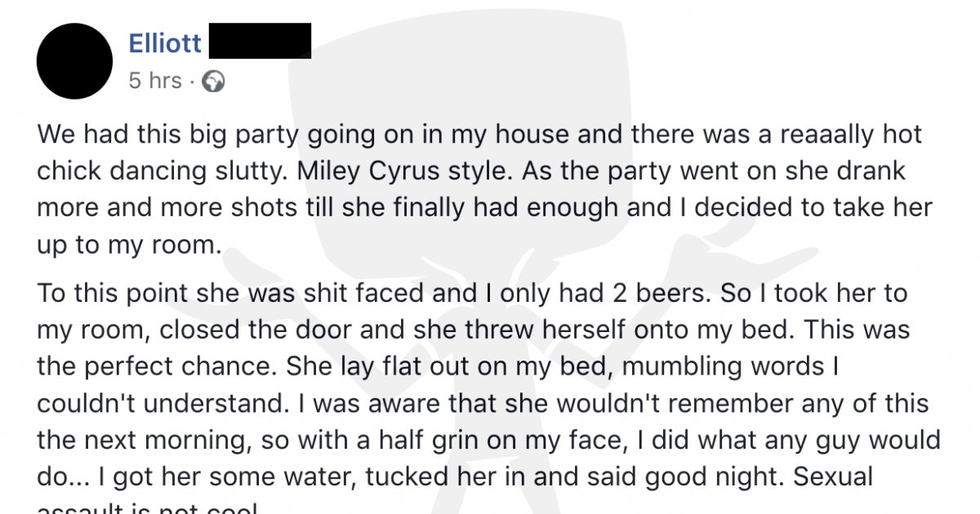Screen dimensions: 980x514
Task: Open Elliott's profile via the name link
Action: pyautogui.click(x=165, y=43)
